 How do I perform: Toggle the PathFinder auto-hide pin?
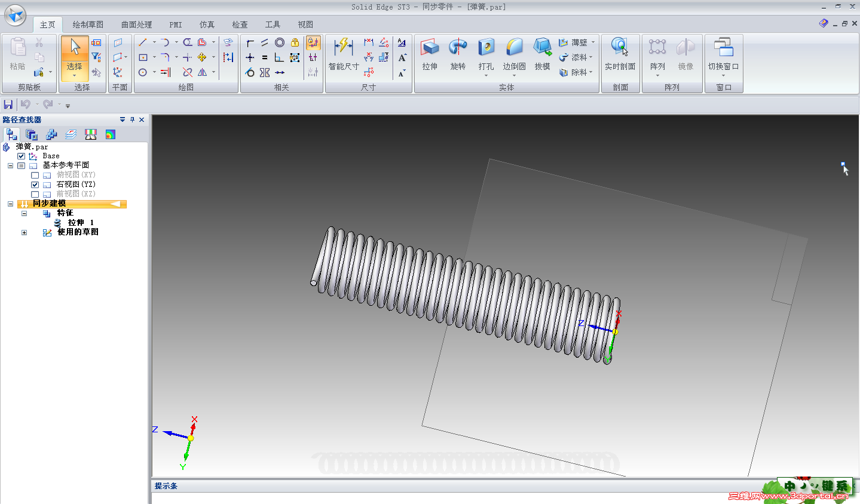[132, 119]
